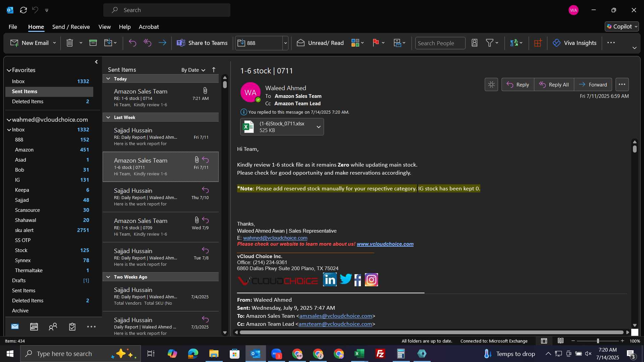Click the Translate icon in ribbon
The width and height of the screenshot is (644, 362).
pos(514,43)
